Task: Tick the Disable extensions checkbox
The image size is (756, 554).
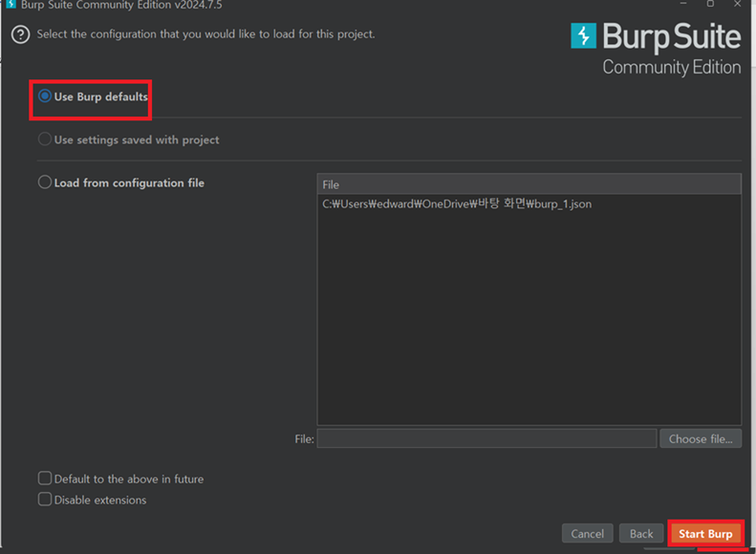Action: pos(45,499)
